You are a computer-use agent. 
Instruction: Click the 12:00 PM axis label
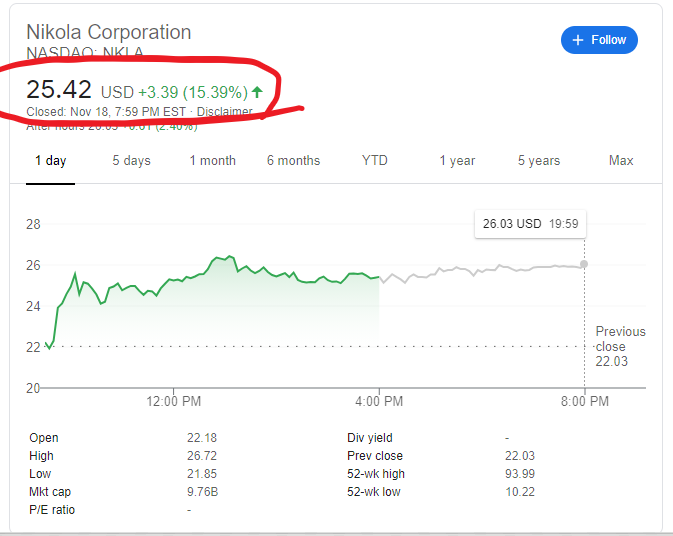click(173, 401)
